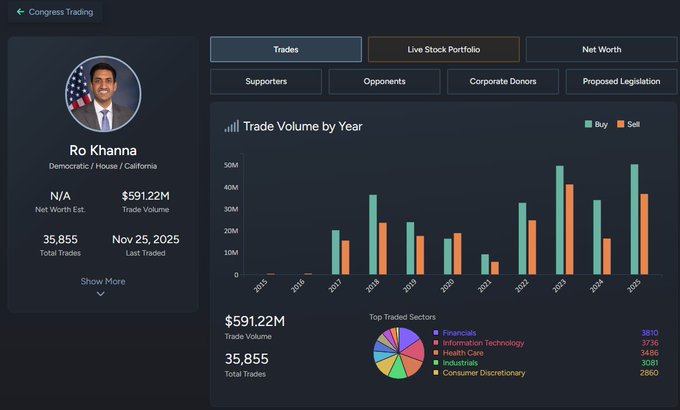Click the back arrow beside Congress Trading

tap(20, 12)
